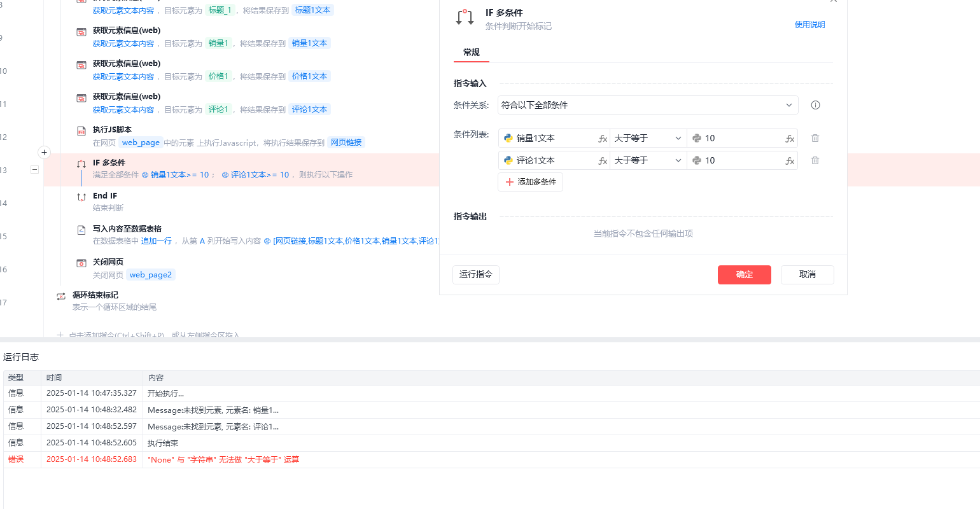Click the value field 10 in the 评论1文本 row
980x509 pixels.
point(742,160)
